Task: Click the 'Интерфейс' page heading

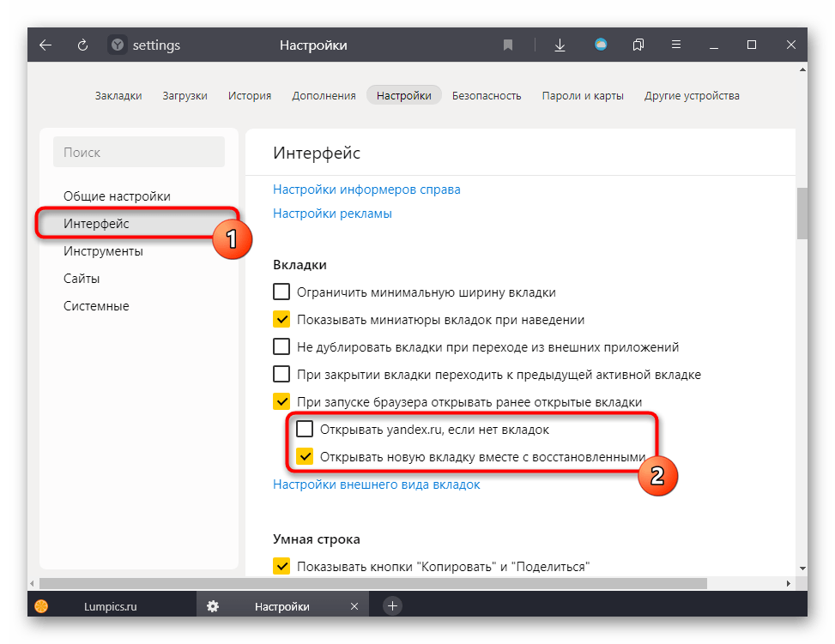Action: tap(317, 153)
